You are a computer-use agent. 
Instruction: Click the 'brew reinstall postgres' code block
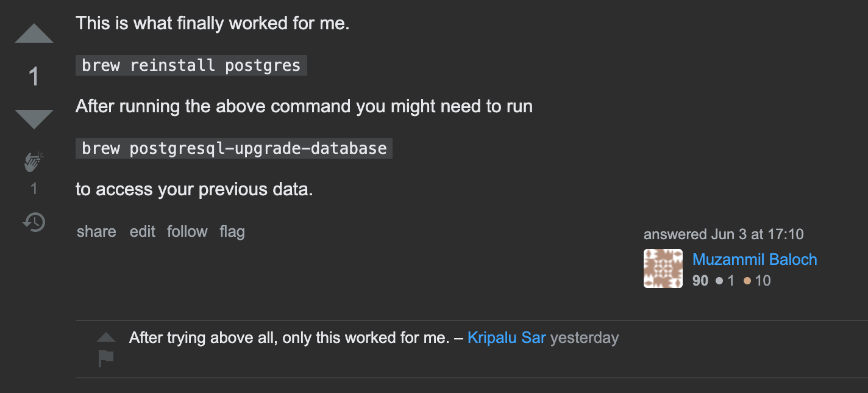(x=191, y=65)
